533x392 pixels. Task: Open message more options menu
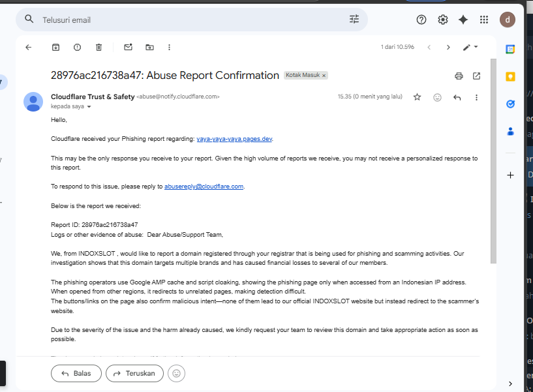pyautogui.click(x=477, y=98)
